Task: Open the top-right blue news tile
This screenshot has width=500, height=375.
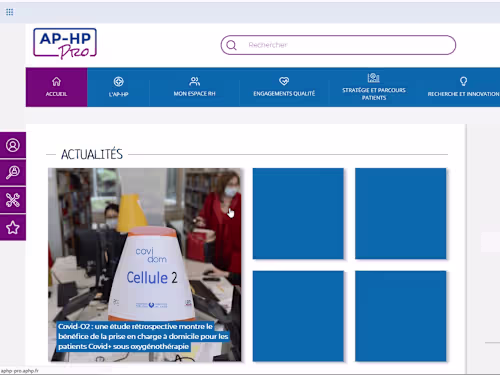Action: click(400, 213)
